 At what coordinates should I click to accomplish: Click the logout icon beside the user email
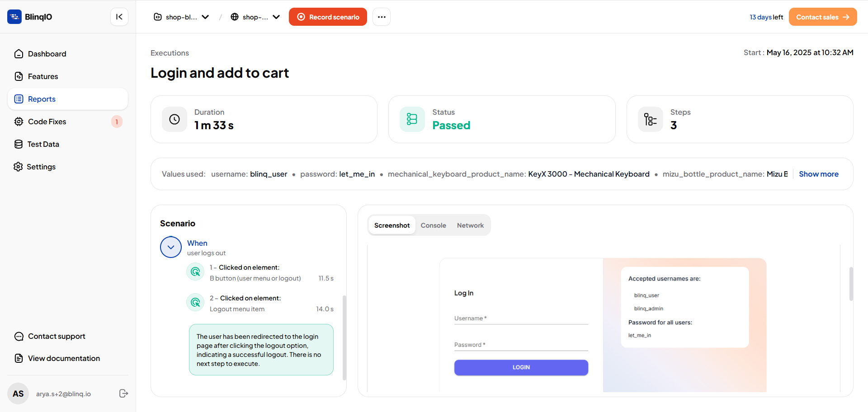(123, 393)
